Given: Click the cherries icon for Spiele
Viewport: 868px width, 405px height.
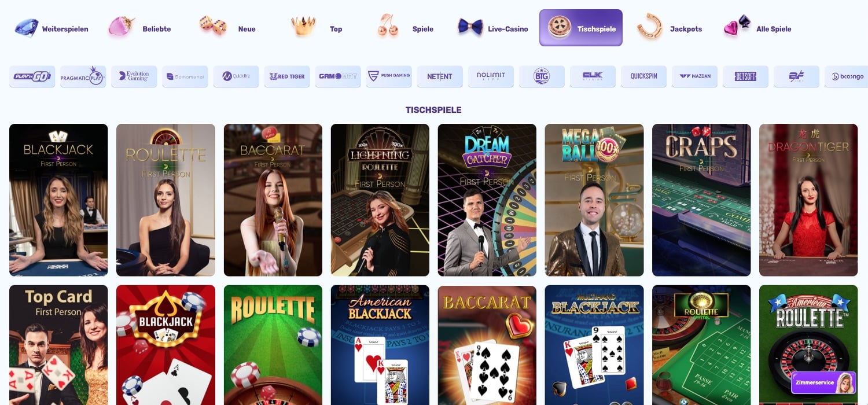Looking at the screenshot, I should point(388,27).
